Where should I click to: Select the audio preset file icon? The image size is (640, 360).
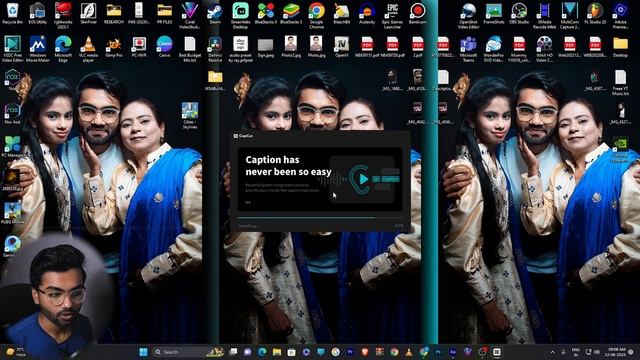240,49
